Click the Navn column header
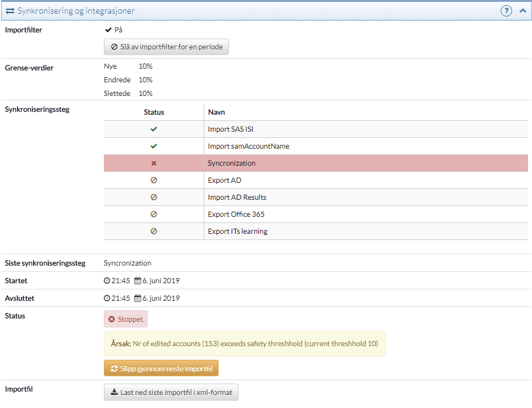Screen dimensions: 532x408 216,112
